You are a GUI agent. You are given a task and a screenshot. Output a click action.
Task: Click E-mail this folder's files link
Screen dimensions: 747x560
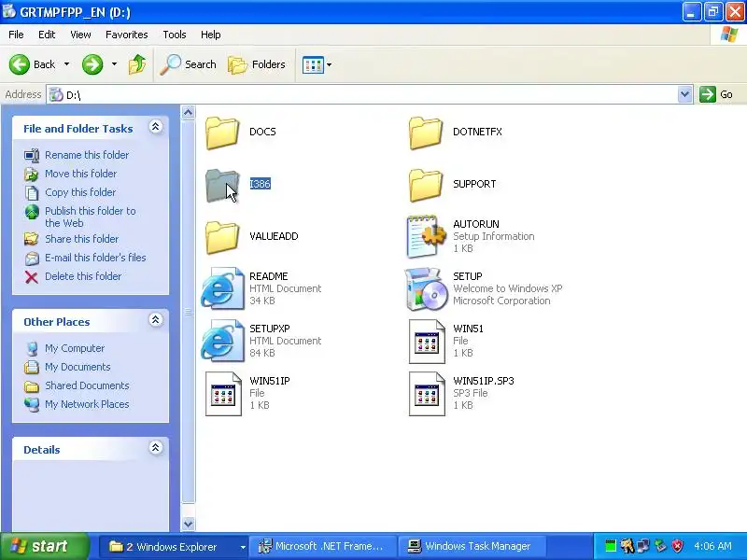tap(95, 258)
